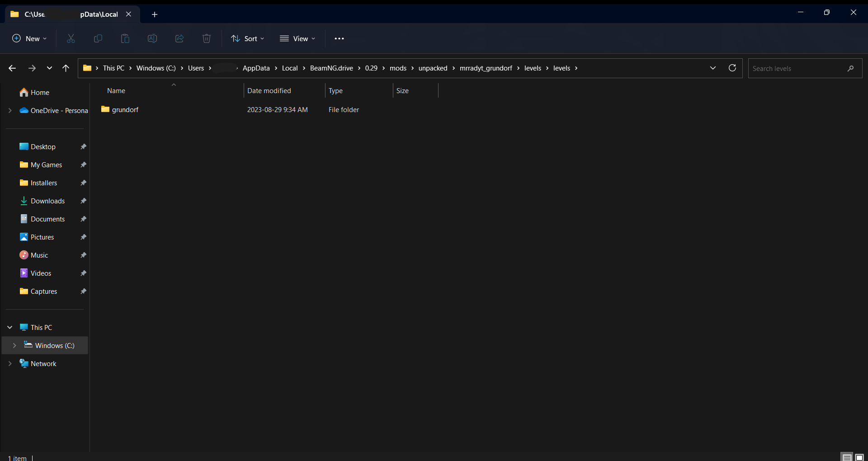
Task: Open the New item dropdown
Action: [29, 38]
